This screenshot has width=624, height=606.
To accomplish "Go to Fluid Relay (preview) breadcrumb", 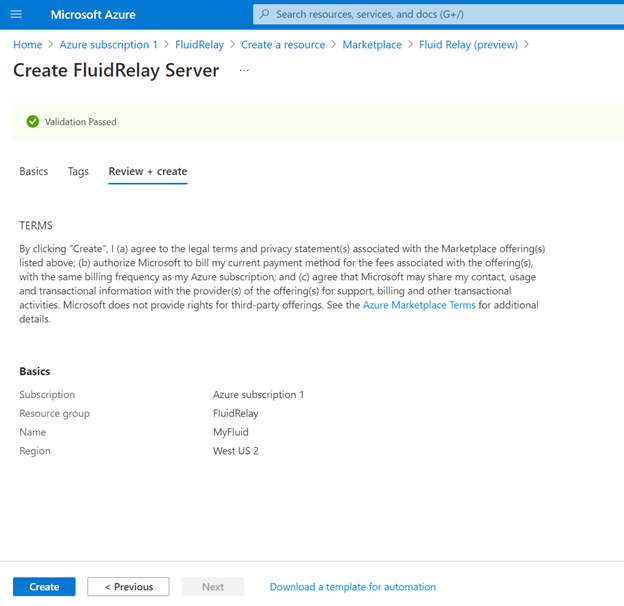I will tap(468, 45).
